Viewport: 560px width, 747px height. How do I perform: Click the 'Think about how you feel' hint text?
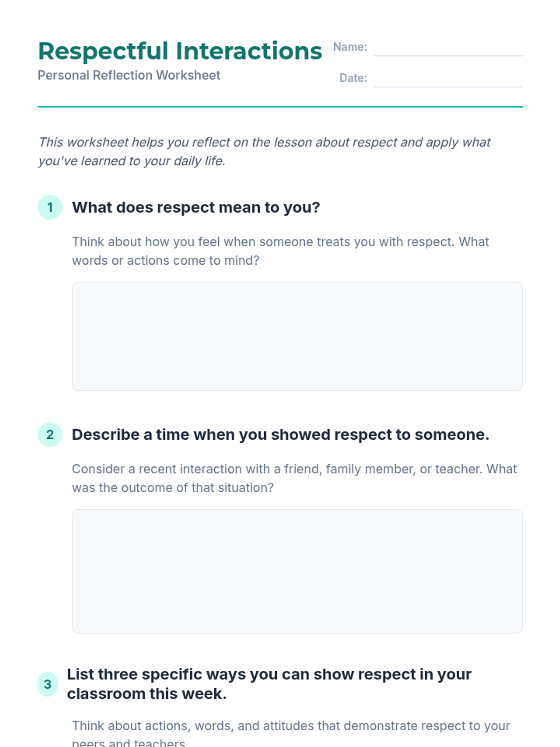[x=280, y=251]
